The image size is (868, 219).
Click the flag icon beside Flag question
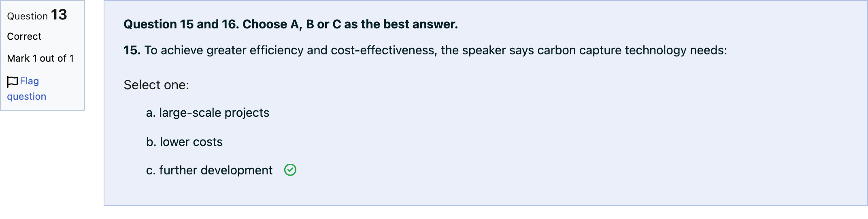[13, 82]
